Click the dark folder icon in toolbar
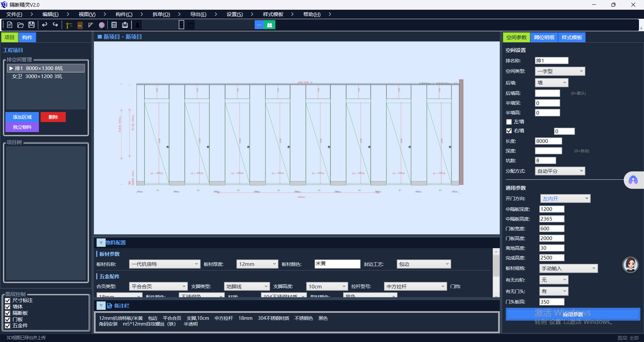The height and width of the screenshot is (342, 644). click(x=191, y=25)
